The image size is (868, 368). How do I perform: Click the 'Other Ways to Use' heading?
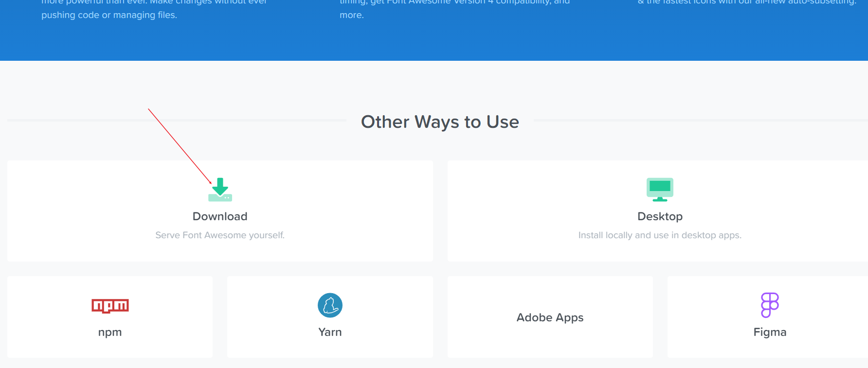[440, 122]
